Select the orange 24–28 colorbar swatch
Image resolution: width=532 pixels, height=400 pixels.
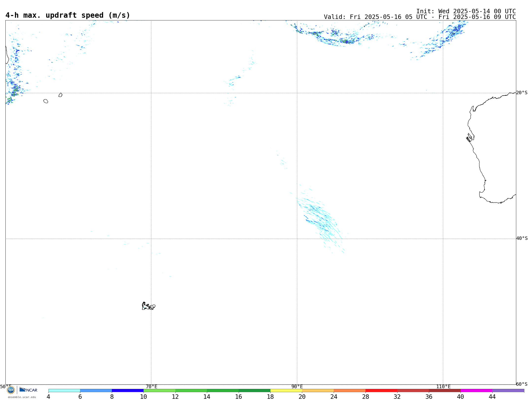click(350, 390)
